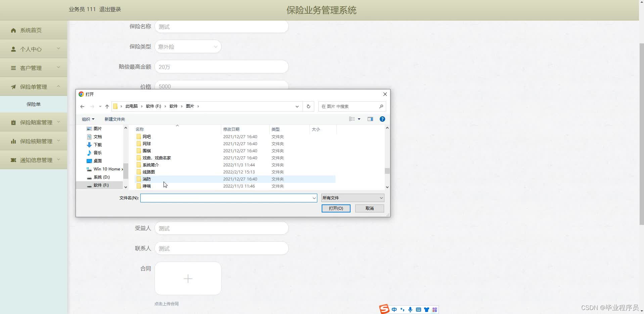Collapse the 保险单管理 sidebar menu
The width and height of the screenshot is (644, 314).
(x=34, y=87)
